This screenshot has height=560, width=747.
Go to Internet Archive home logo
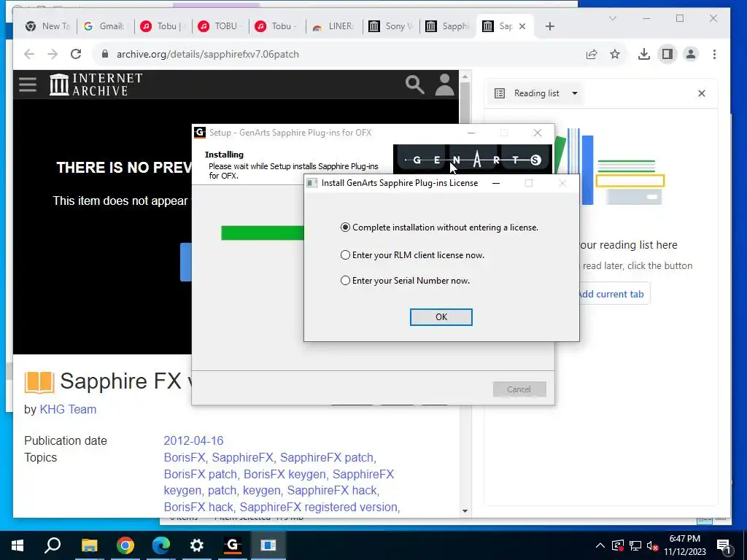click(x=96, y=85)
